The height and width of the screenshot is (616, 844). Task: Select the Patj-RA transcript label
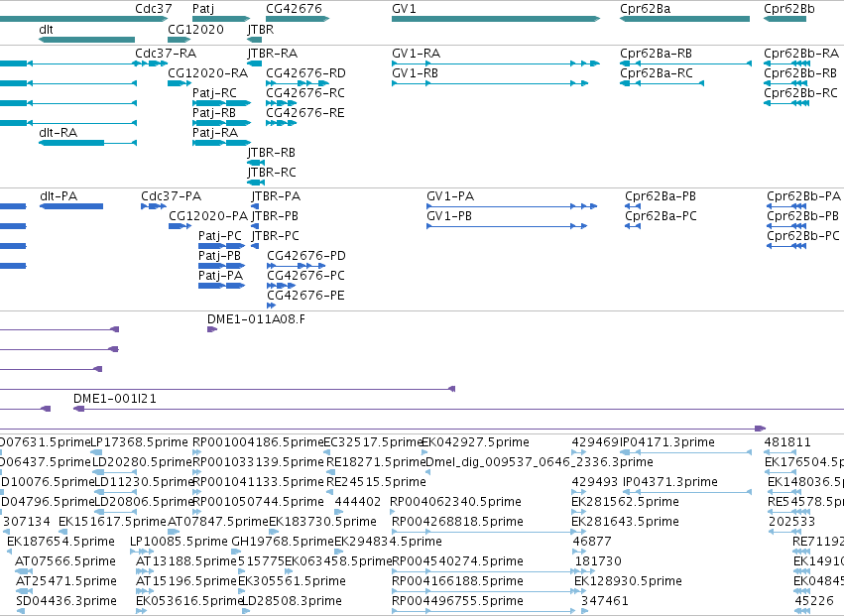pyautogui.click(x=215, y=133)
